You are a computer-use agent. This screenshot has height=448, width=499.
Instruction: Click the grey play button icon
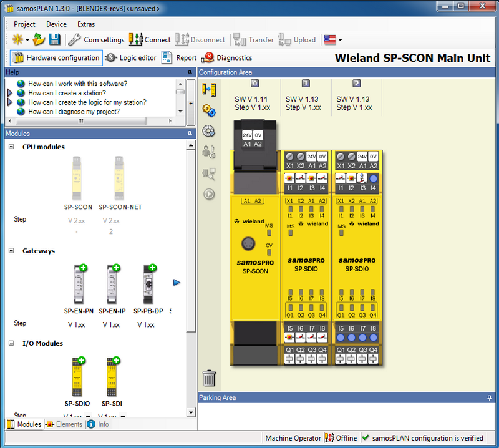pyautogui.click(x=209, y=194)
